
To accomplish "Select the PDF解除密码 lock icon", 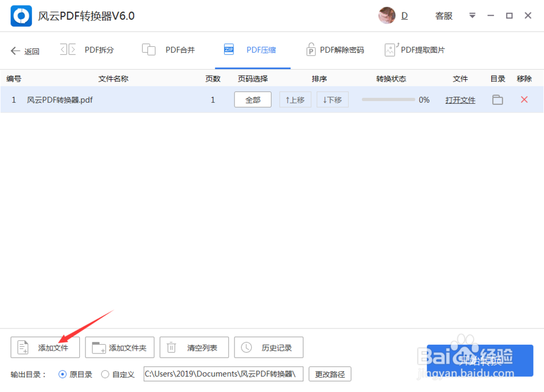I will click(311, 49).
